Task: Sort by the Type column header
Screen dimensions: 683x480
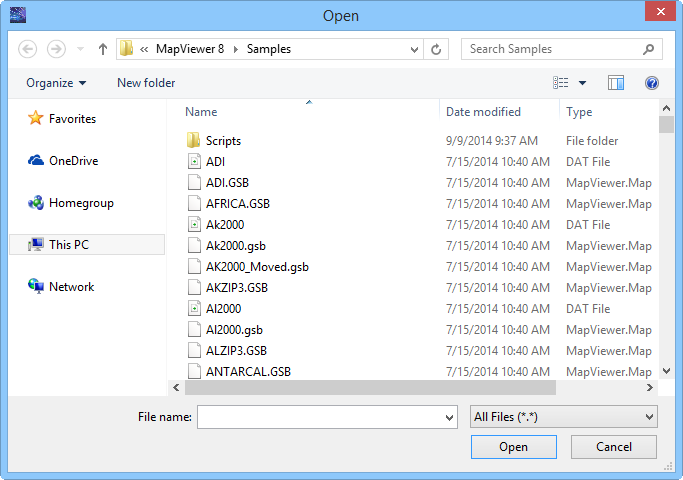Action: [579, 112]
